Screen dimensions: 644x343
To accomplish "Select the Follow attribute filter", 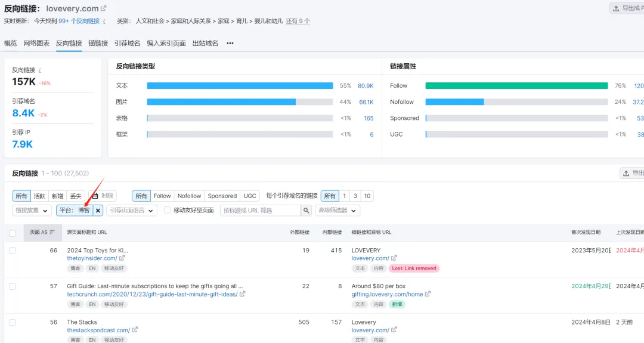I will [x=162, y=196].
